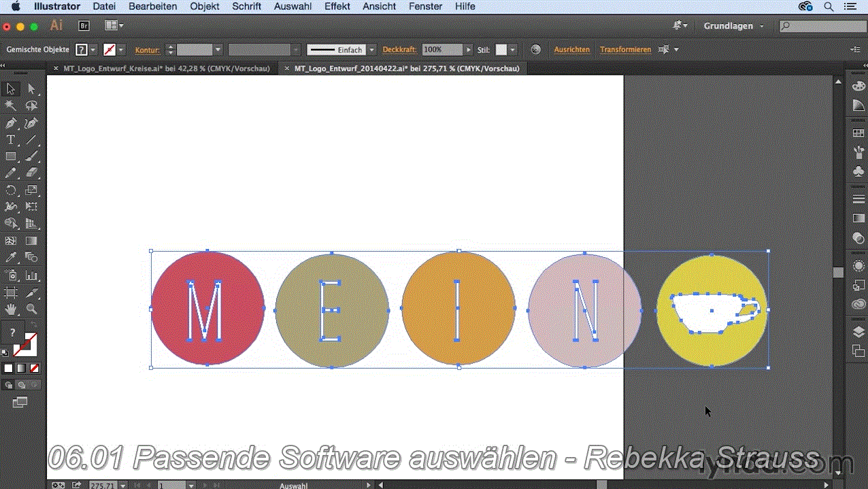Select the Free Transform tool
The width and height of the screenshot is (868, 489).
(x=31, y=207)
